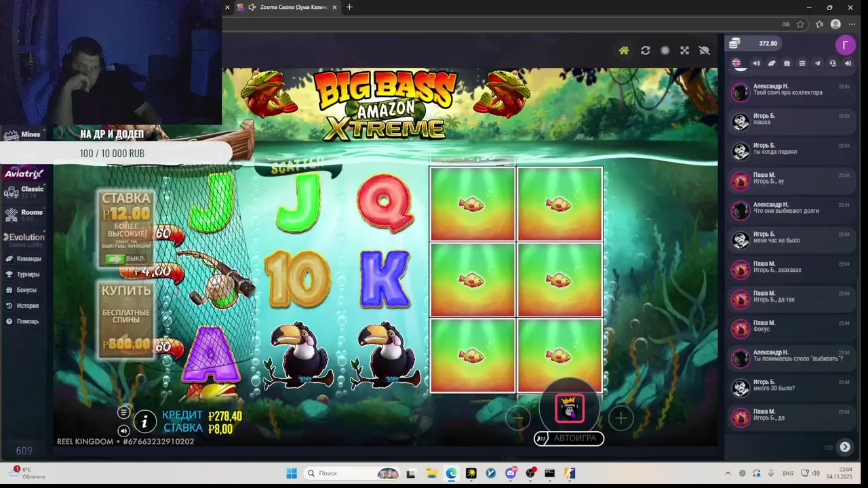
Task: Increase the bet with plus button
Action: coord(620,418)
